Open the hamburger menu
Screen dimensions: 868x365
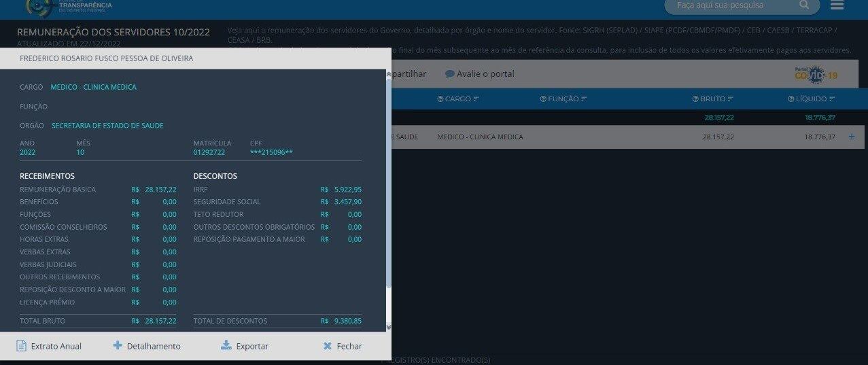click(837, 5)
